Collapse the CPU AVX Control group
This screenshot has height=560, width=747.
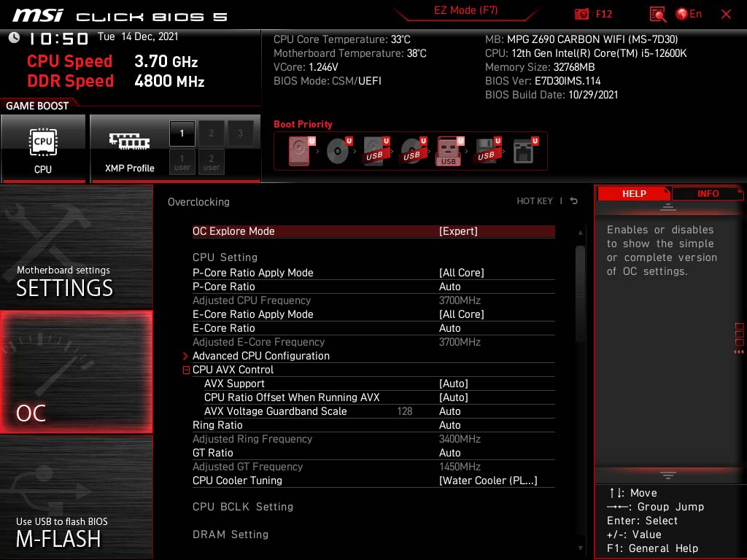[186, 370]
